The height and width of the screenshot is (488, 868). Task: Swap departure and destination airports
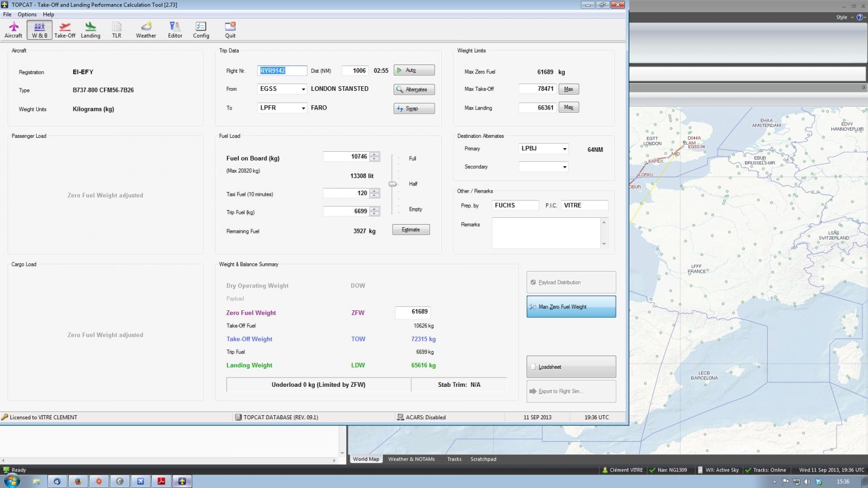pyautogui.click(x=414, y=108)
